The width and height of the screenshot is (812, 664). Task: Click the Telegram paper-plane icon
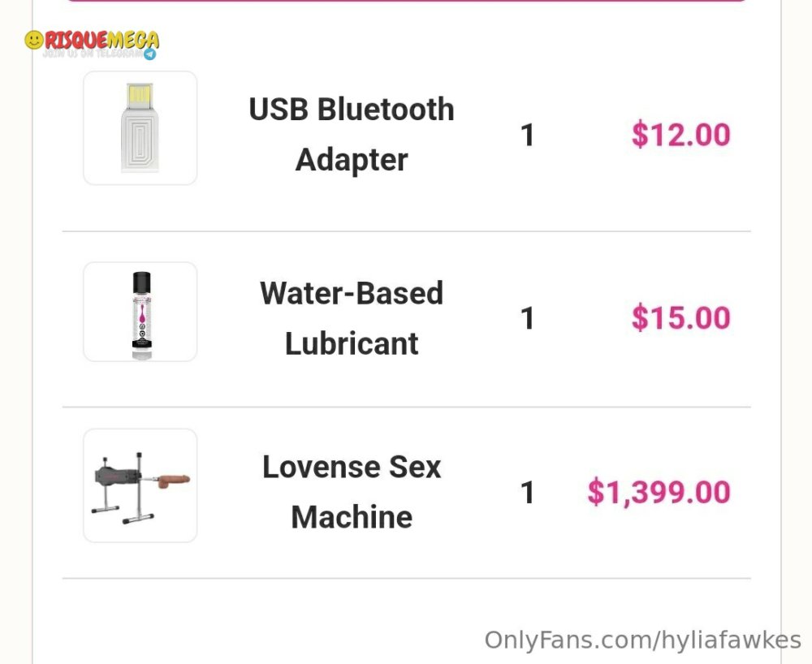click(x=150, y=54)
